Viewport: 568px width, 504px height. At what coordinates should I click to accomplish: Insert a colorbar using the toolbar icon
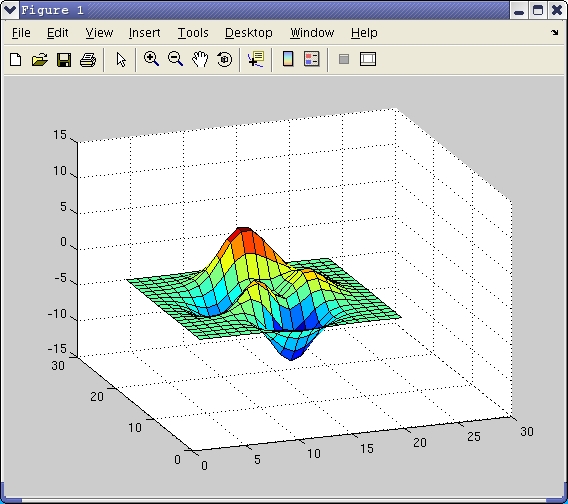(x=288, y=59)
